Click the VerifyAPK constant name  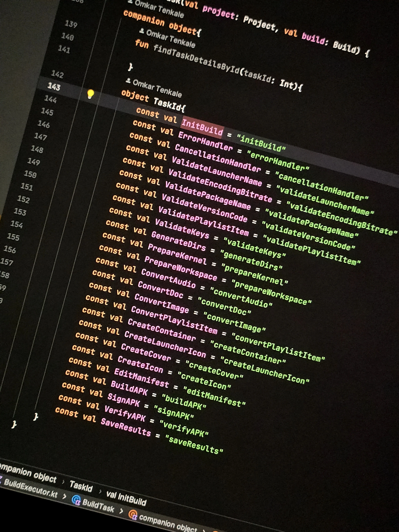[125, 414]
